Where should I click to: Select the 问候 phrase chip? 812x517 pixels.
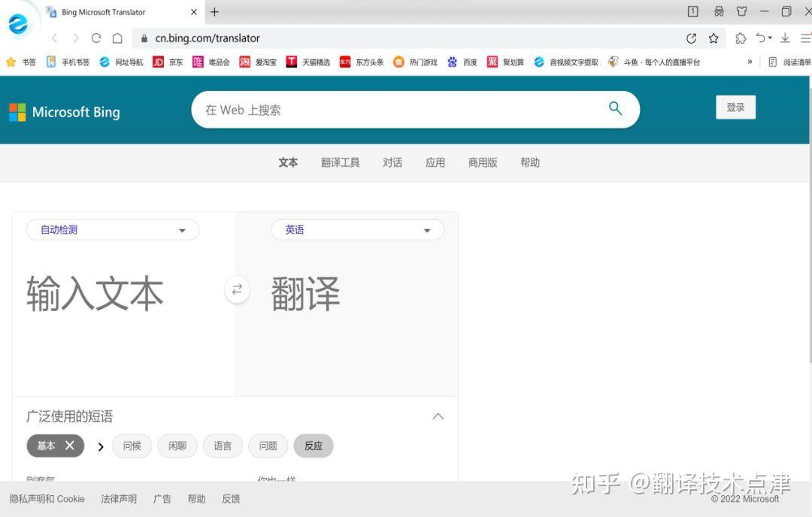[x=132, y=445]
